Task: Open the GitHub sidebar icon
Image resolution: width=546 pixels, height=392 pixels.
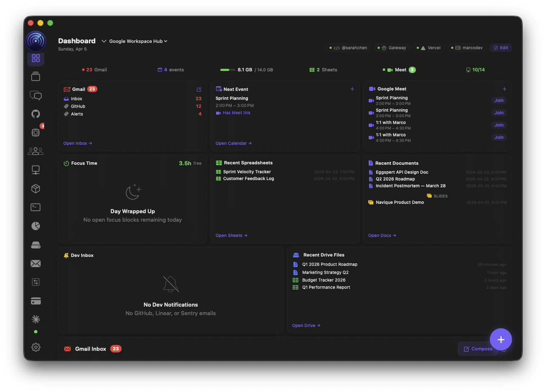Action: click(36, 114)
